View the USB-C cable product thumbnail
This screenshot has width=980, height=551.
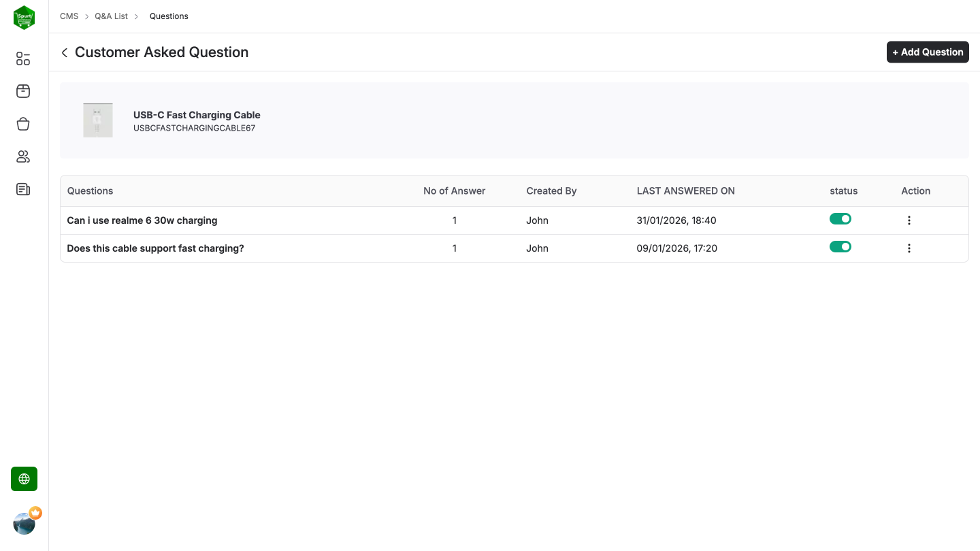point(97,120)
